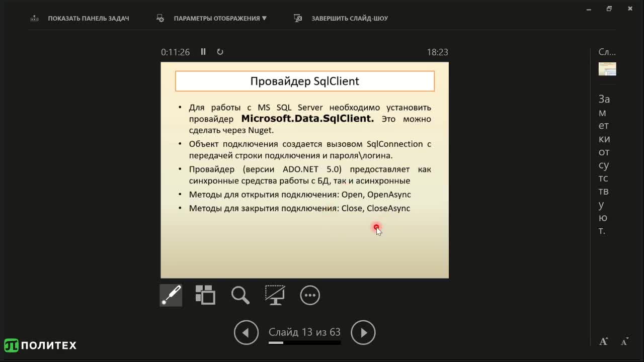
Task: Open More slide show options menu
Action: click(310, 295)
